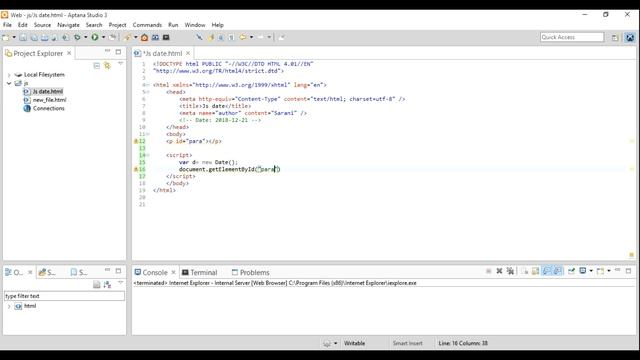Open the Open Console dropdown arrow
The height and width of the screenshot is (360, 640).
click(609, 271)
